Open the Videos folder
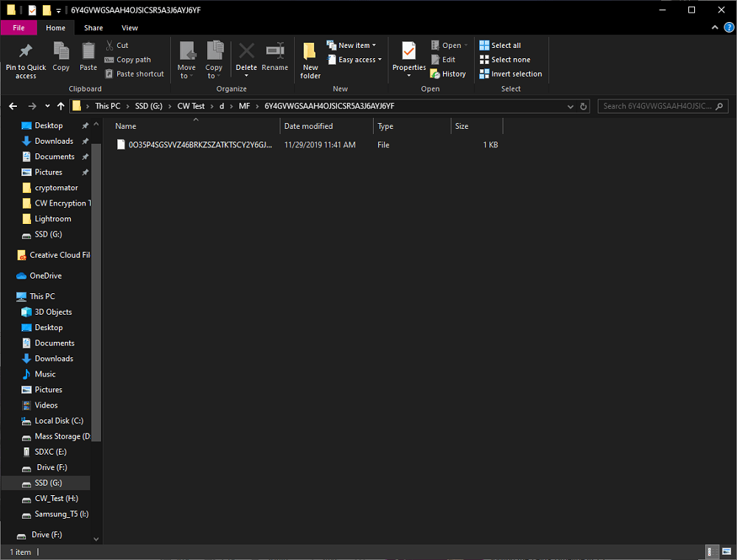The height and width of the screenshot is (560, 737). coord(46,405)
